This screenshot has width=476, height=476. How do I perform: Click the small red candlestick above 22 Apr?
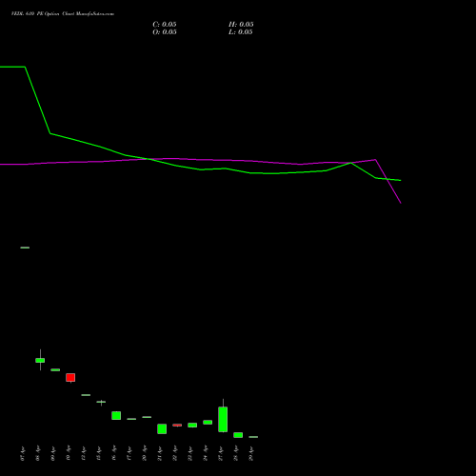(177, 425)
